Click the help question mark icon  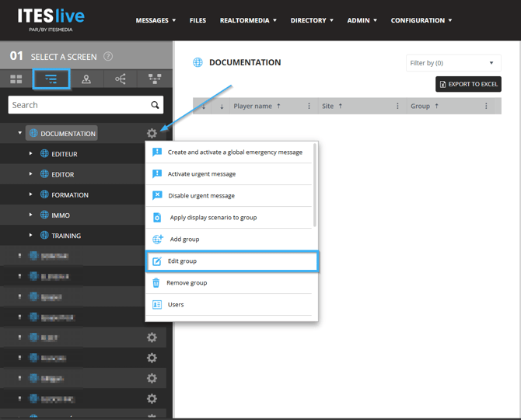pyautogui.click(x=108, y=57)
